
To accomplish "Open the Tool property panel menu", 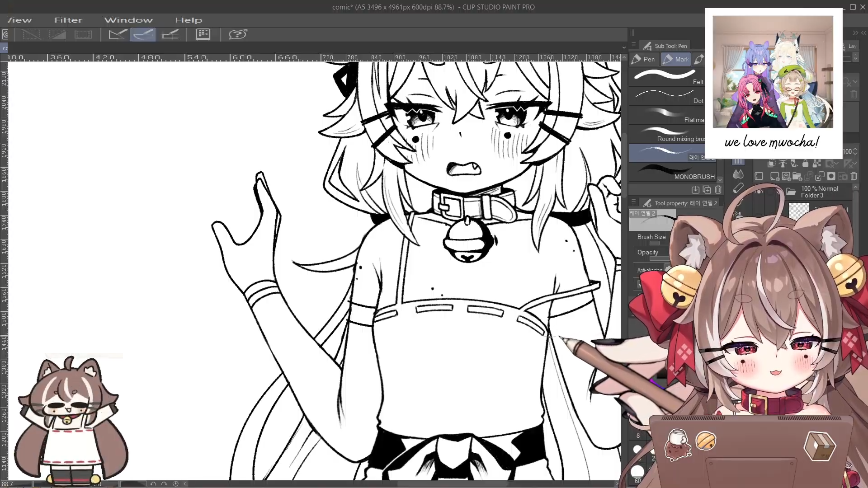I will pyautogui.click(x=633, y=202).
